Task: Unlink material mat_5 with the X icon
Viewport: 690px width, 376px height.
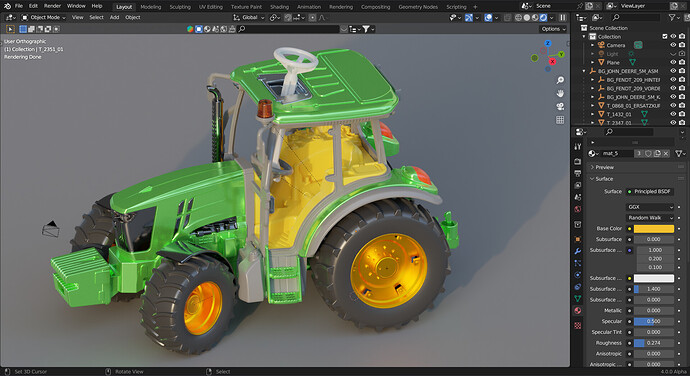Action: tap(666, 153)
